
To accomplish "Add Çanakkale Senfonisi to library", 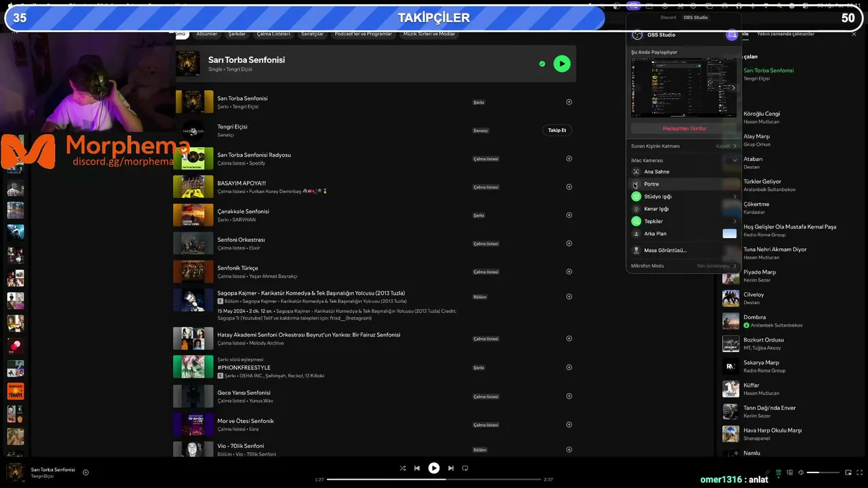I will 569,215.
